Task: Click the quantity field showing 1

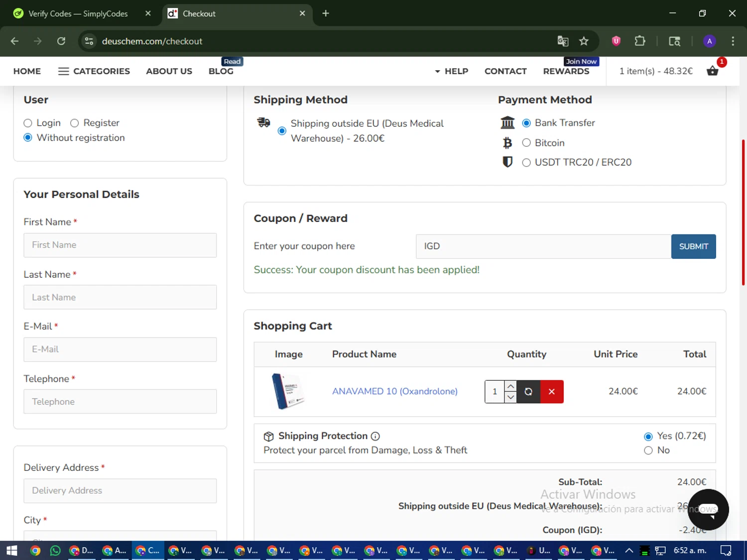Action: pos(495,392)
